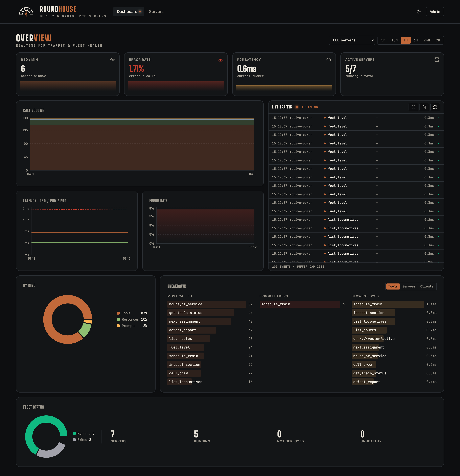Screen dimensions: 460x476
Task: Click hours_of_service bar in Most Called
Action: tap(207, 304)
